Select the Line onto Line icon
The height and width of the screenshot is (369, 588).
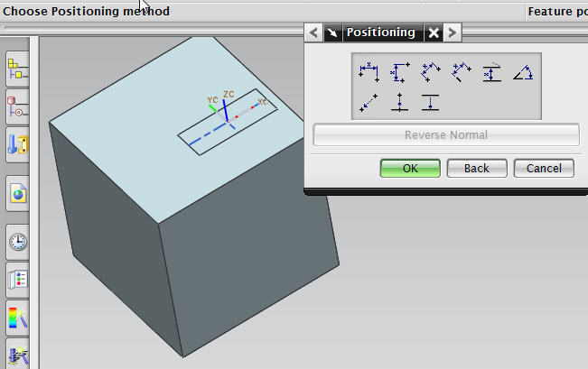pyautogui.click(x=431, y=103)
